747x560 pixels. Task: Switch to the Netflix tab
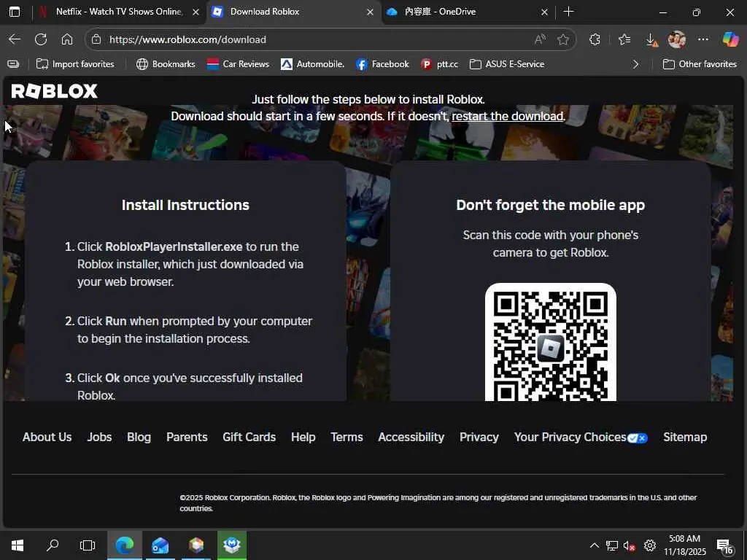click(119, 12)
